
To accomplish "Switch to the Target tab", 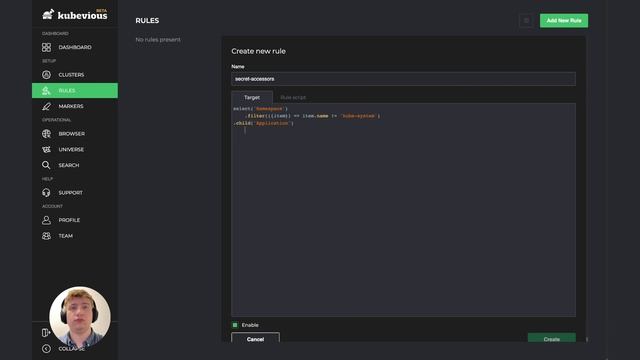I will pyautogui.click(x=252, y=97).
